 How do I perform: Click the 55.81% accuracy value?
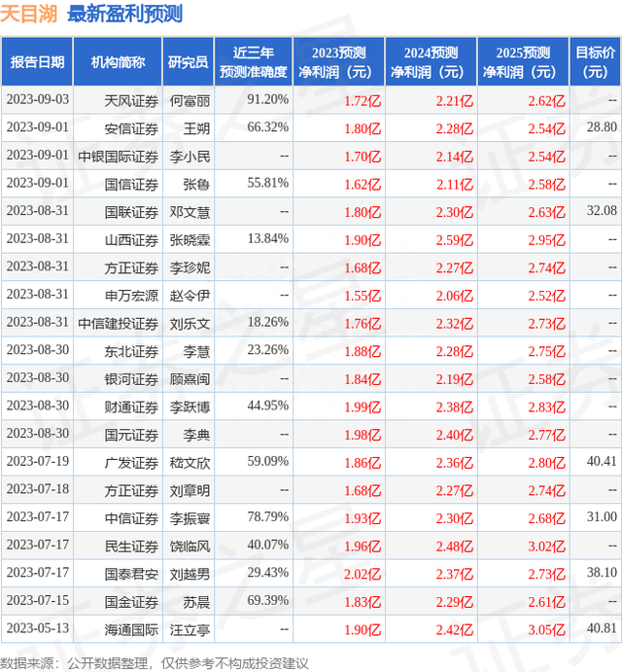coord(267,183)
